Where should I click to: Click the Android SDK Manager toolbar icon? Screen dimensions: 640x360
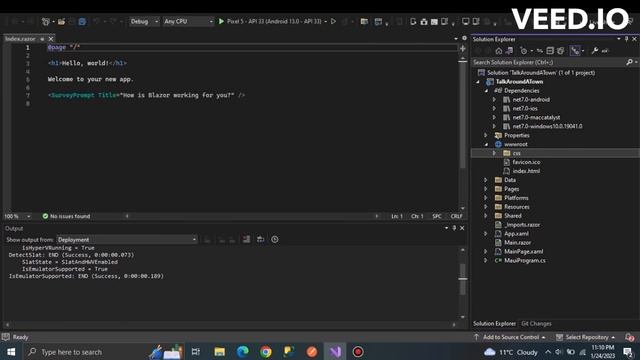424,21
